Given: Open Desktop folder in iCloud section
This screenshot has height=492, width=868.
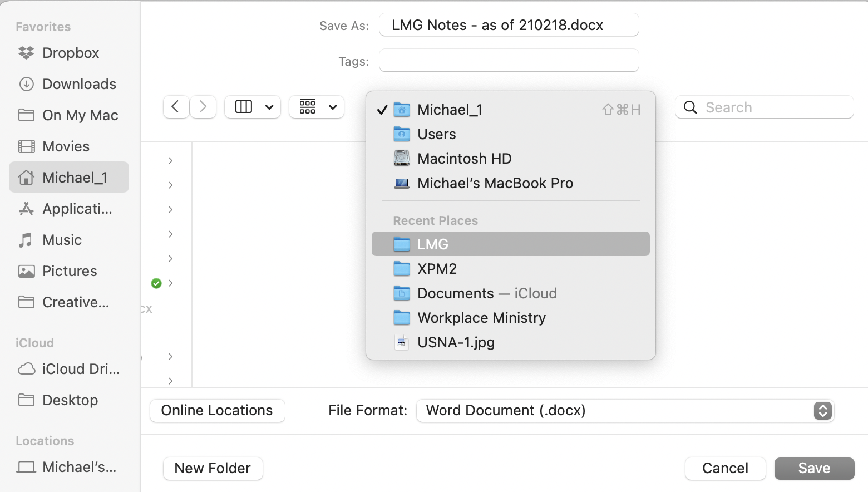Looking at the screenshot, I should [x=69, y=400].
